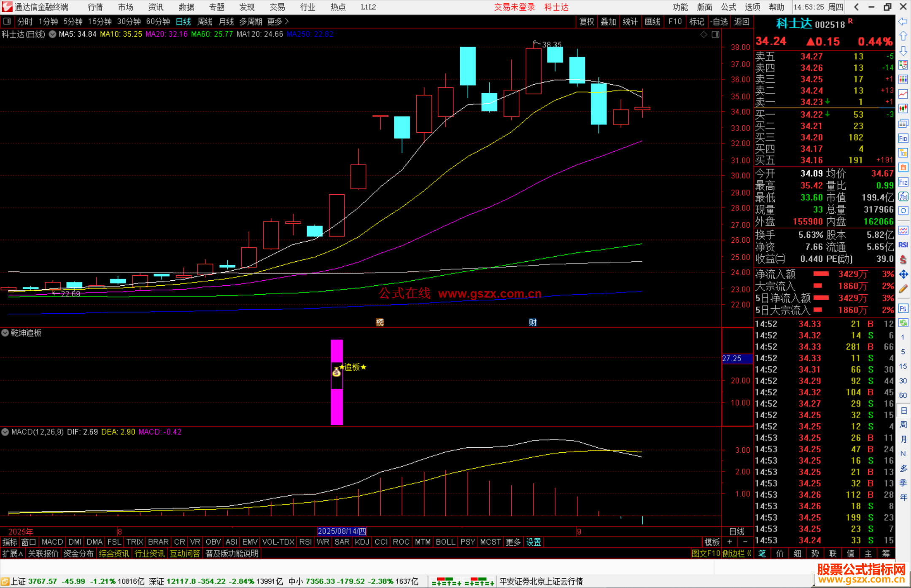Open 交易未登录 trade login link
Image resolution: width=911 pixels, height=588 pixels.
[x=515, y=7]
